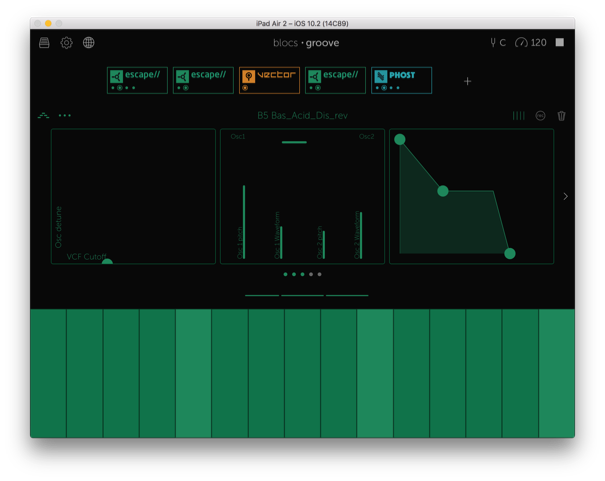Adjust tempo via the 120 BPM indicator

(531, 43)
